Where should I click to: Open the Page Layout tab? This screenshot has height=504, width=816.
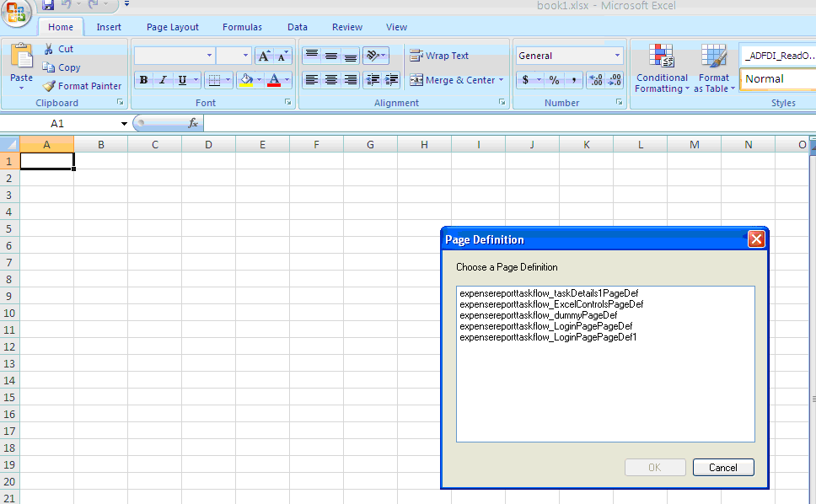pyautogui.click(x=172, y=27)
